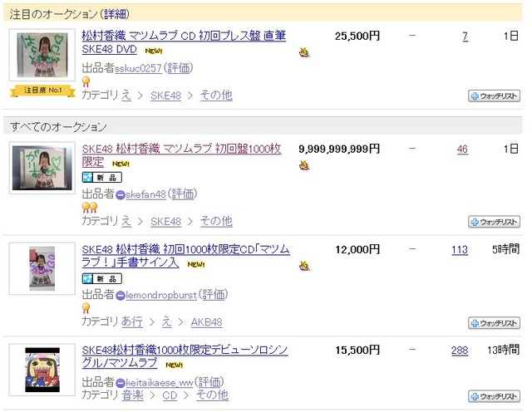Open the auction title 1000枚限定デビューソロシングル/マツムラブ
The height and width of the screenshot is (412, 532).
pos(185,356)
